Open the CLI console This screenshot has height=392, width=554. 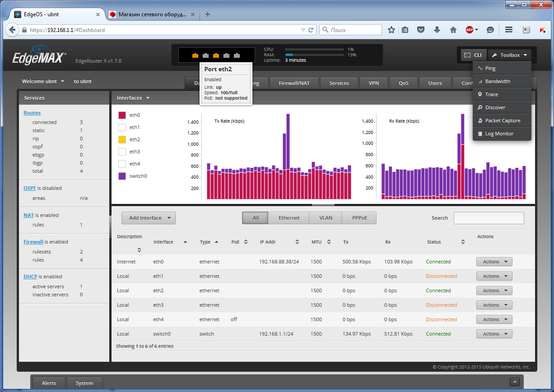(x=474, y=55)
